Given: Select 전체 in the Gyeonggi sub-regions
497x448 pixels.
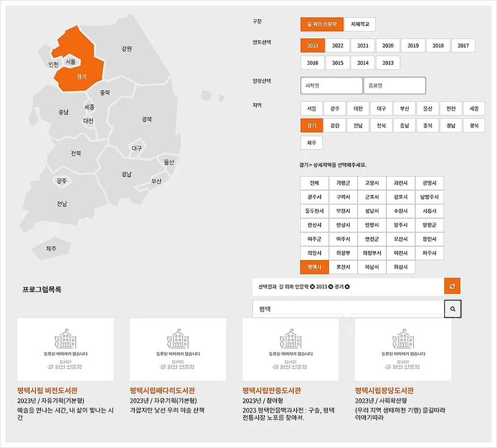Looking at the screenshot, I should click(x=314, y=183).
